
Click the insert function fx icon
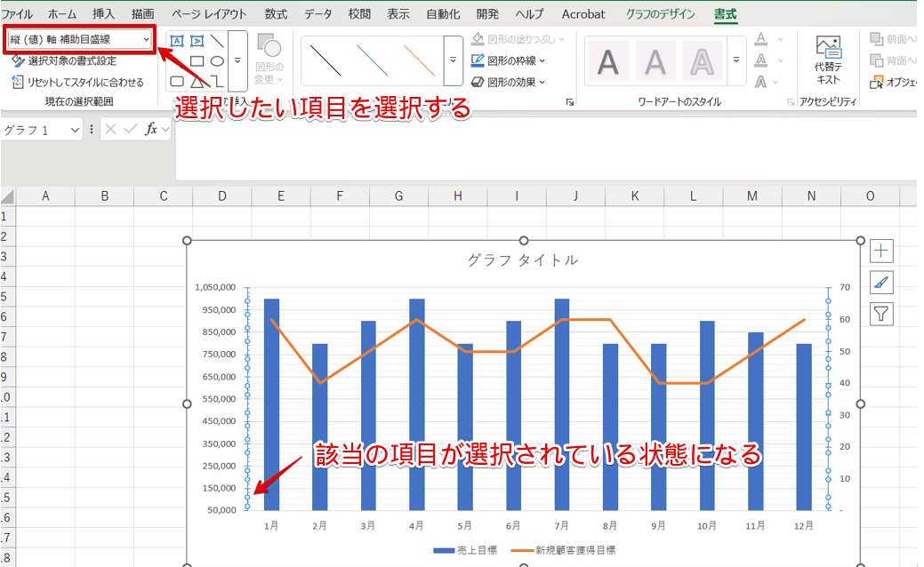[x=152, y=130]
